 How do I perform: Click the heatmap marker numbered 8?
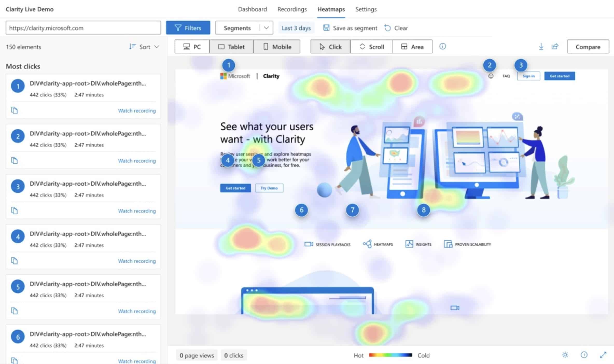click(x=423, y=210)
